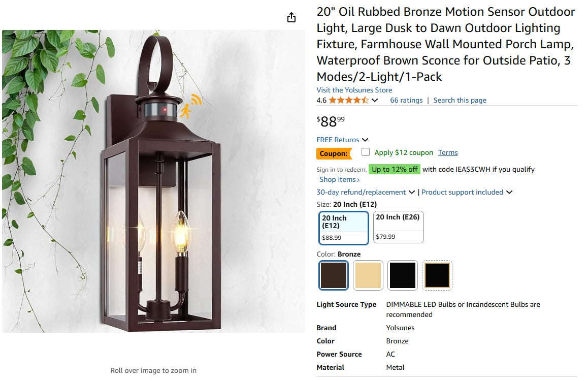Pick the black color option
Viewport: 588px width, 381px height.
coord(402,275)
